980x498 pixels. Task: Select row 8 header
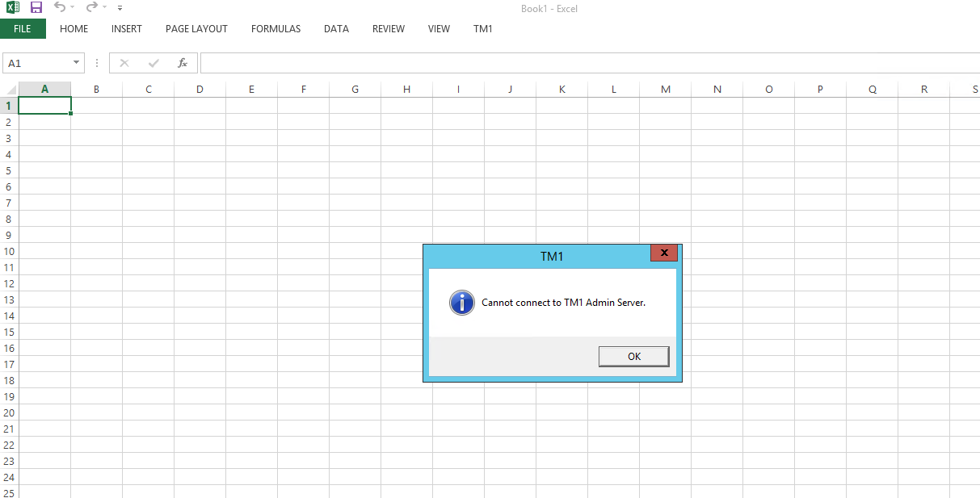coord(9,219)
